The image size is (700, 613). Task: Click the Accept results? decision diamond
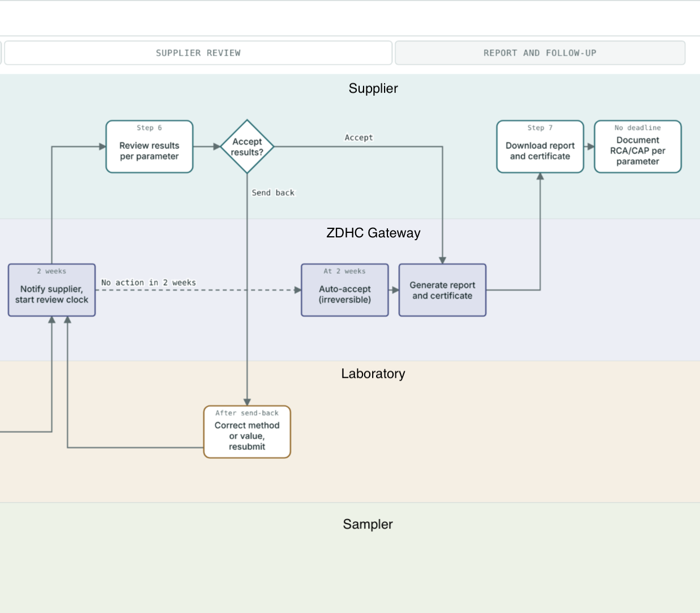[x=247, y=147]
